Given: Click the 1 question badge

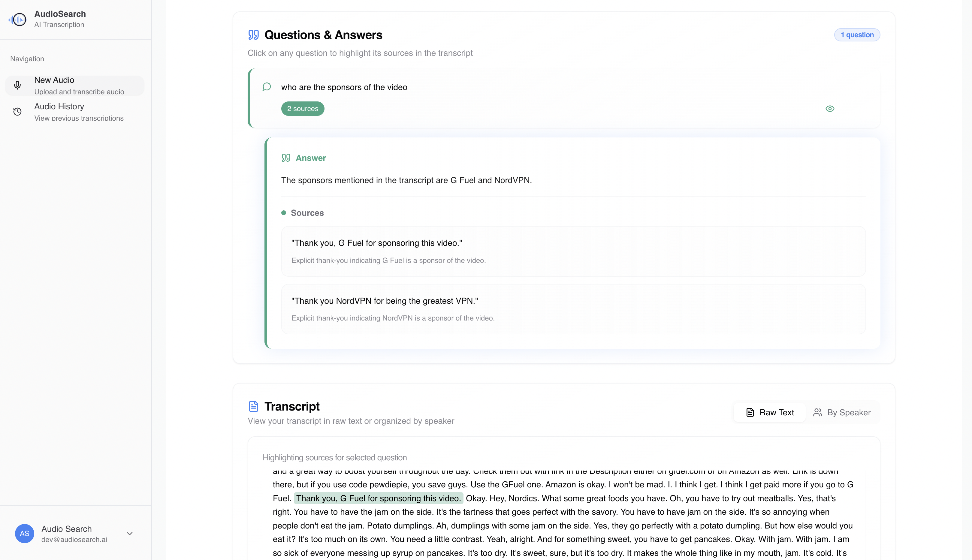Looking at the screenshot, I should 857,35.
